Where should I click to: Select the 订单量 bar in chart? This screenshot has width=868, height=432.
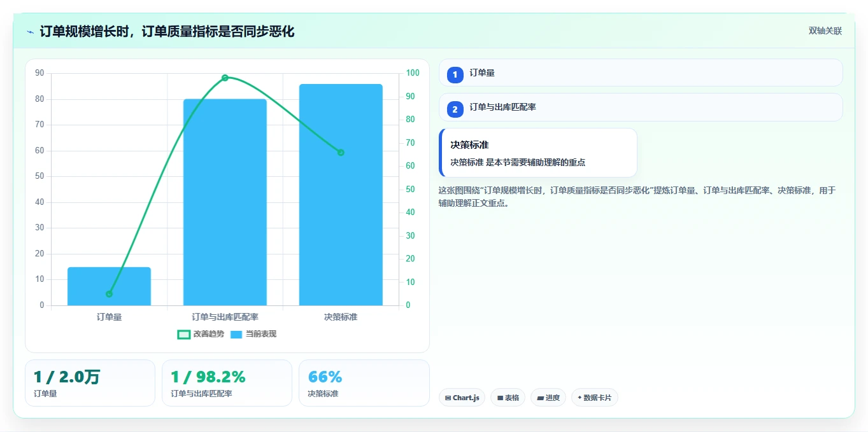[x=109, y=286]
